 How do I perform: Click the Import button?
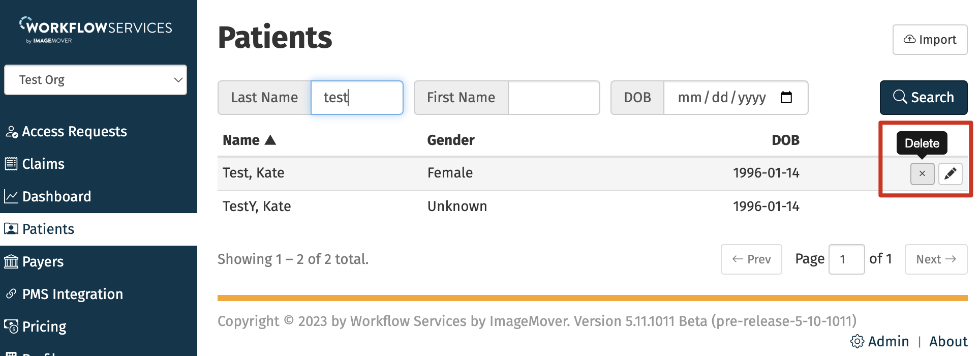click(x=930, y=40)
